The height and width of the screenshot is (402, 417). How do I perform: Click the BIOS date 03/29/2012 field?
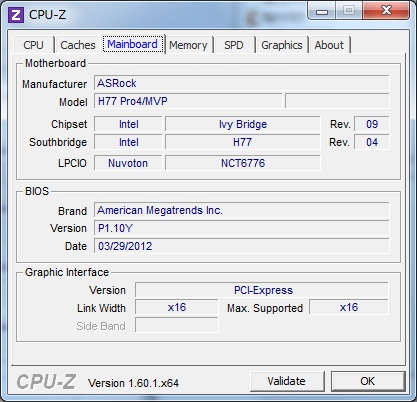click(x=242, y=246)
